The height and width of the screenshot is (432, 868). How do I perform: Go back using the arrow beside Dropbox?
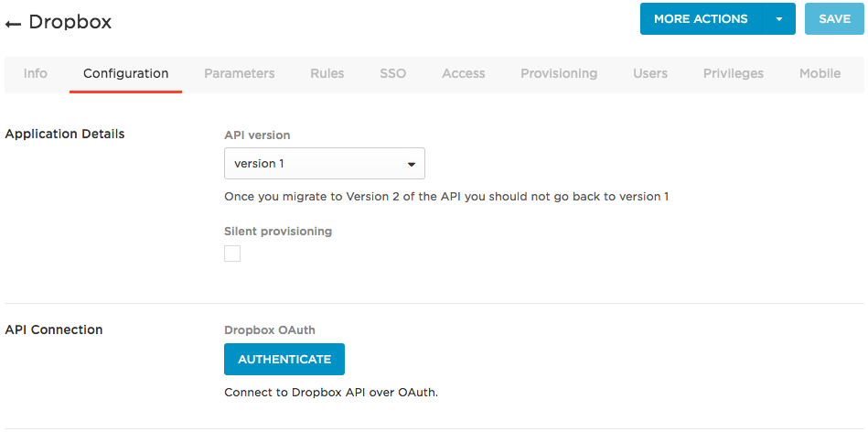coord(13,23)
